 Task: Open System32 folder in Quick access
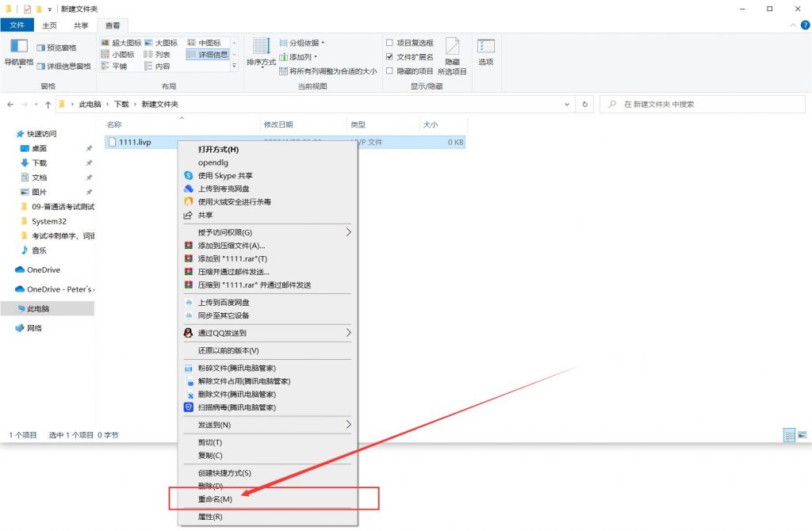pos(48,221)
